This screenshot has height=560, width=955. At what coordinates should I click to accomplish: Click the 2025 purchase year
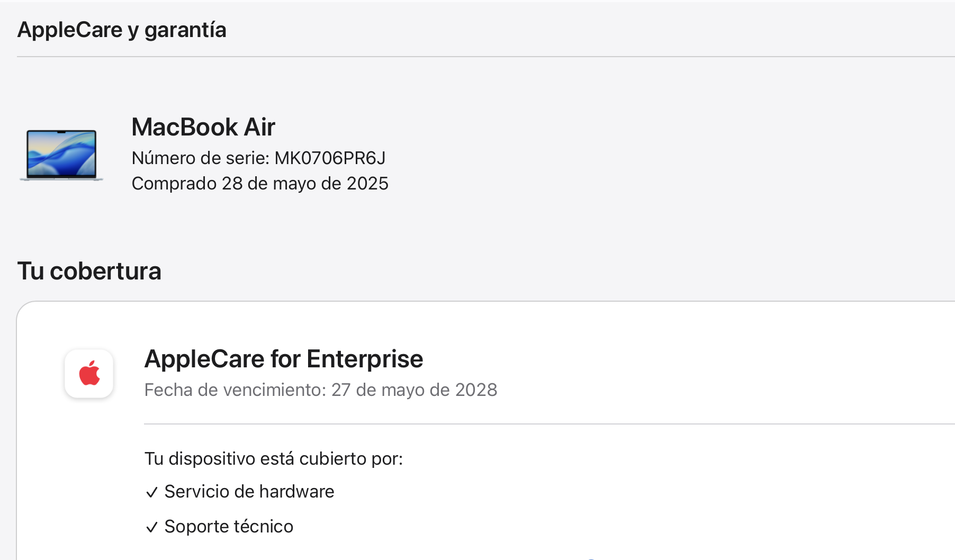pos(367,183)
